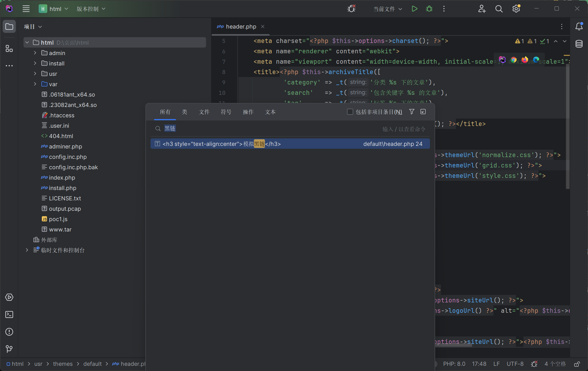Toggle the read-only lock in status bar
588x371 pixels.
(x=577, y=364)
